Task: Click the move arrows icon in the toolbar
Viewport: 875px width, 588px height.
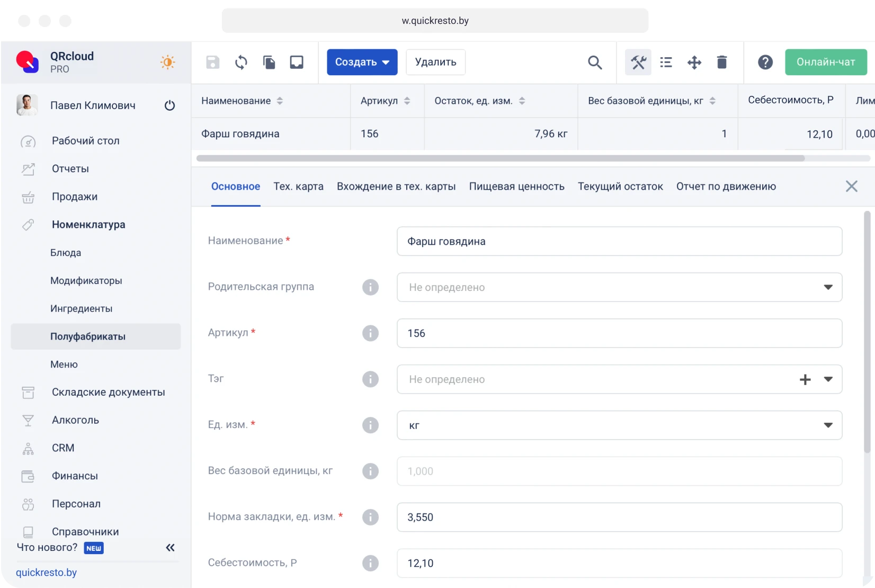Action: [694, 62]
